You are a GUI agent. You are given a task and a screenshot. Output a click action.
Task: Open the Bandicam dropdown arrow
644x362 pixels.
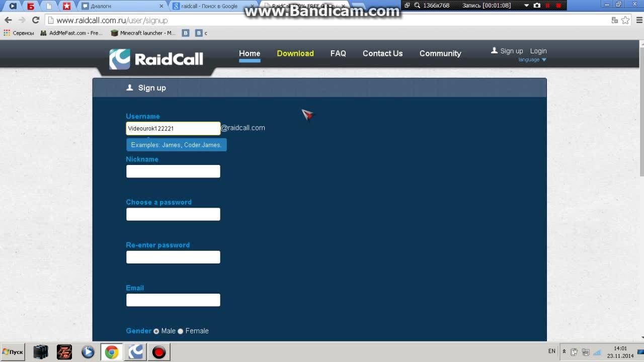tap(526, 6)
